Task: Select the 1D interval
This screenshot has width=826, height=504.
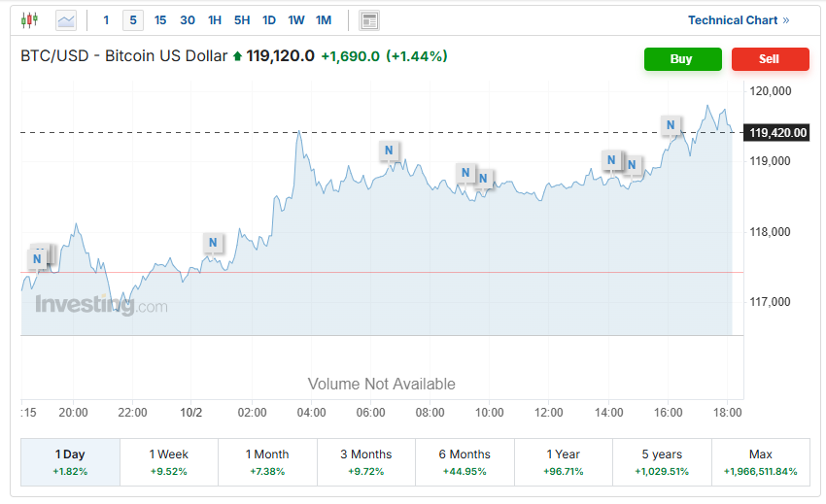Action: point(269,20)
